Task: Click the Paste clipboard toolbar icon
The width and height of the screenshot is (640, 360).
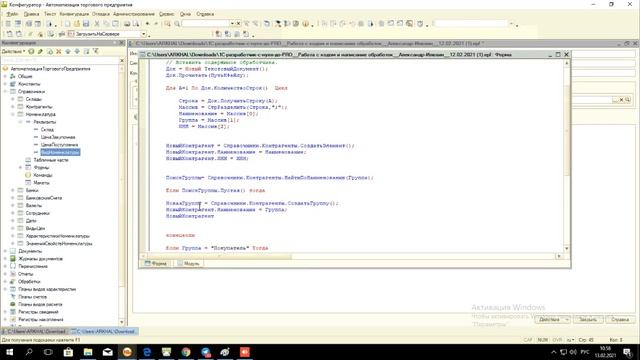Action: coord(116,24)
